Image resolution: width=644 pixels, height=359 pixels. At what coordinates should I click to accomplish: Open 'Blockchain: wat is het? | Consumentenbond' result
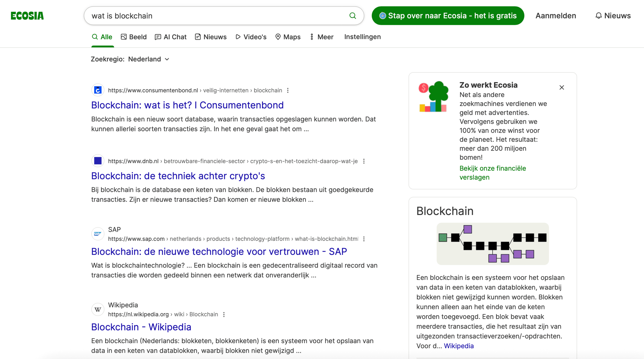pyautogui.click(x=187, y=105)
